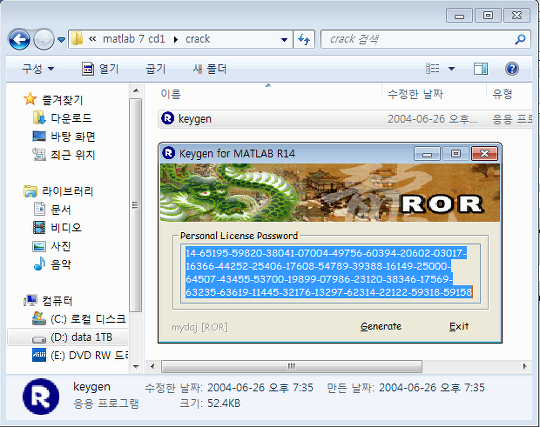540x427 pixels.
Task: Click horizontal scrollbar left arrow
Action: click(x=153, y=366)
